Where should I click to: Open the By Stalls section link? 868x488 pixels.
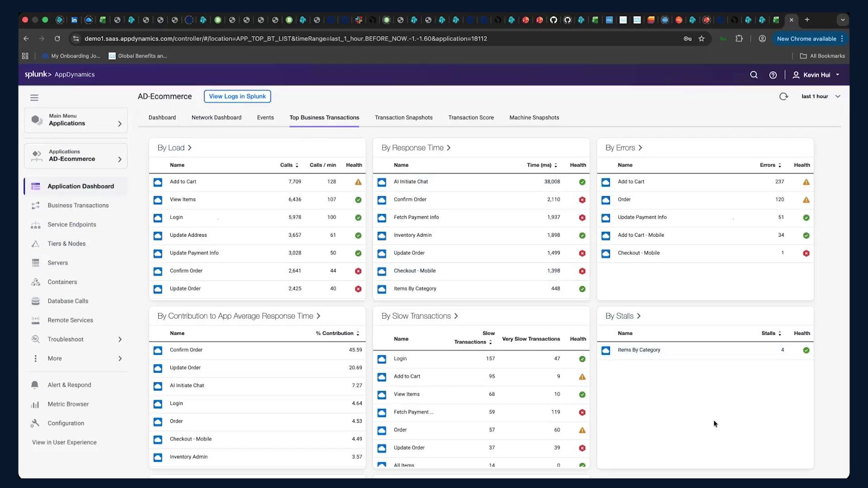tap(623, 316)
